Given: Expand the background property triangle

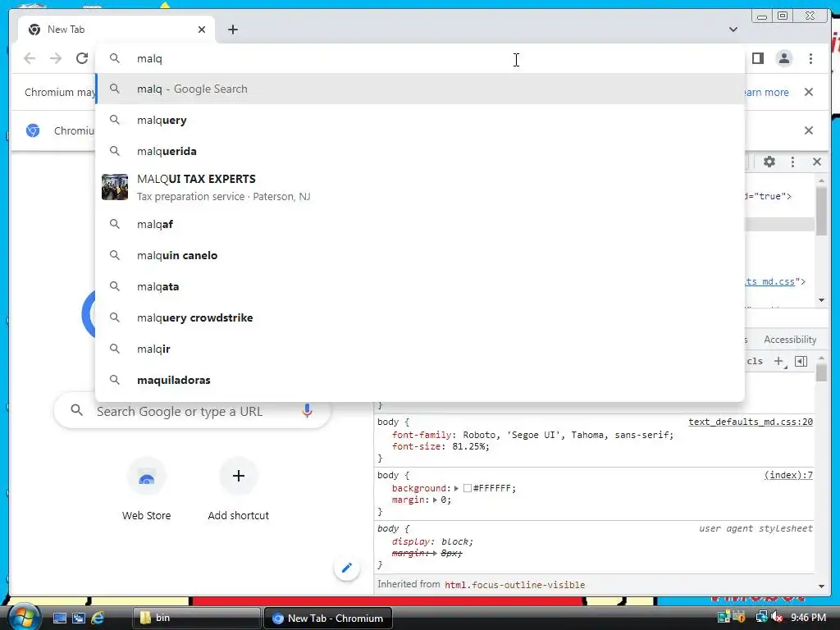Looking at the screenshot, I should click(456, 488).
